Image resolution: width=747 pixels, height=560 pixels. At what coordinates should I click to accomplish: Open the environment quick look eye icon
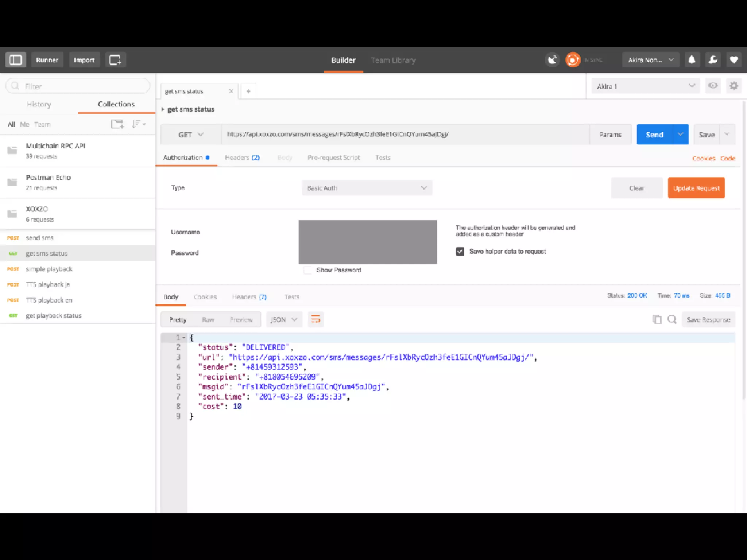coord(713,86)
